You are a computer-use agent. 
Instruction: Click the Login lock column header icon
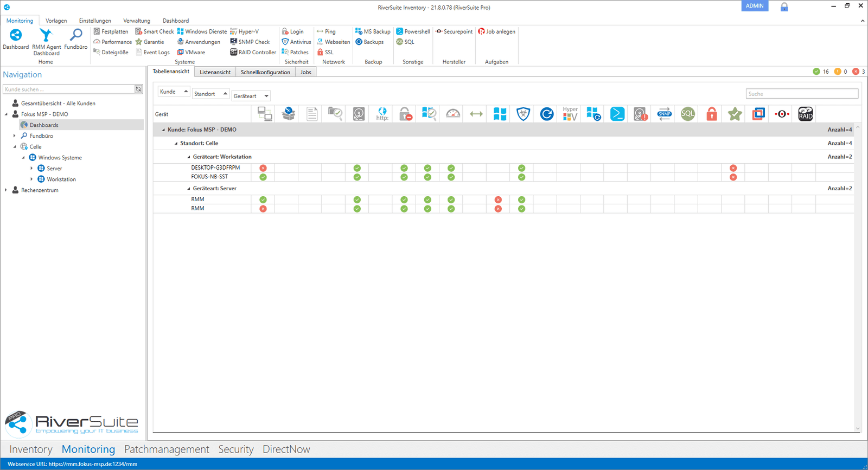point(406,114)
